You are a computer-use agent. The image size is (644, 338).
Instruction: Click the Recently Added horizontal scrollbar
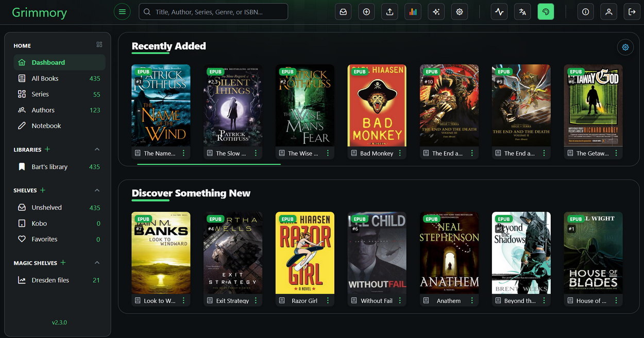[x=209, y=164]
